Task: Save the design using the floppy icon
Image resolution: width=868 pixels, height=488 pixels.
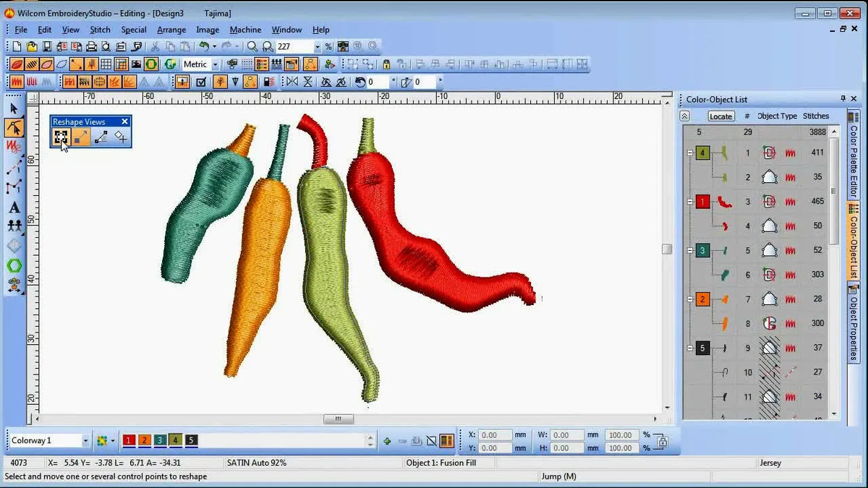Action: tap(46, 46)
